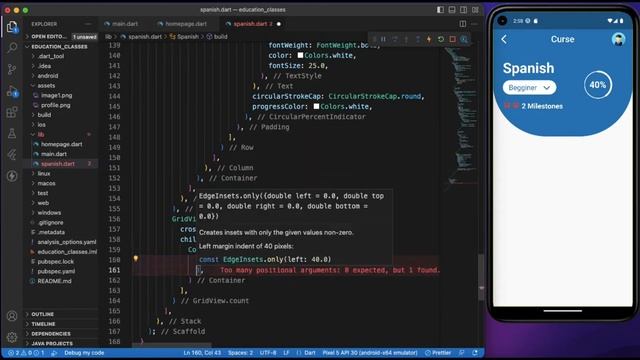Open the Testing flask view
This screenshot has height=360, width=640.
[x=12, y=133]
